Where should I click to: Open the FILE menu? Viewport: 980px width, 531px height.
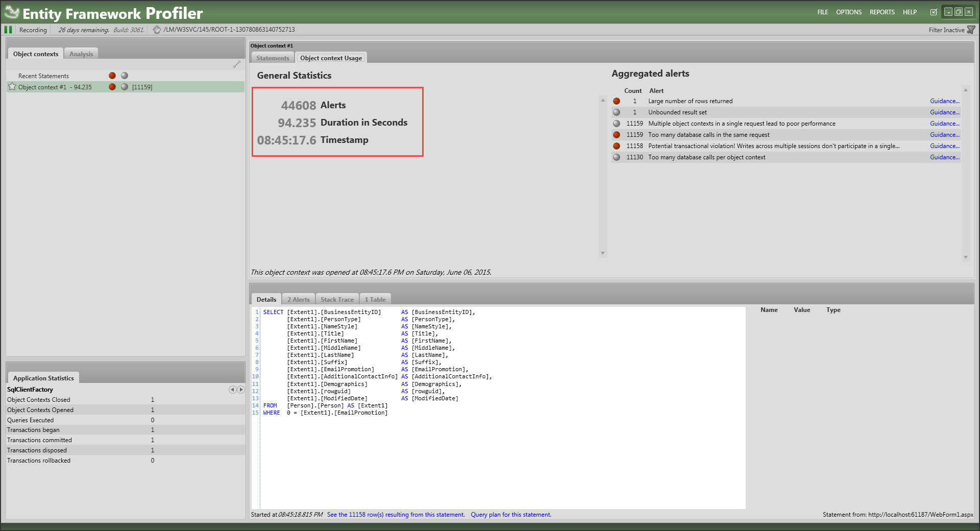[x=823, y=12]
